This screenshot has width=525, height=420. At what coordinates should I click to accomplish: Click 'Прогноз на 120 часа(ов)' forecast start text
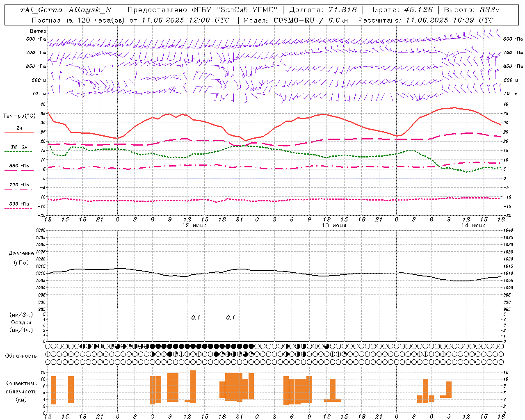coord(79,20)
